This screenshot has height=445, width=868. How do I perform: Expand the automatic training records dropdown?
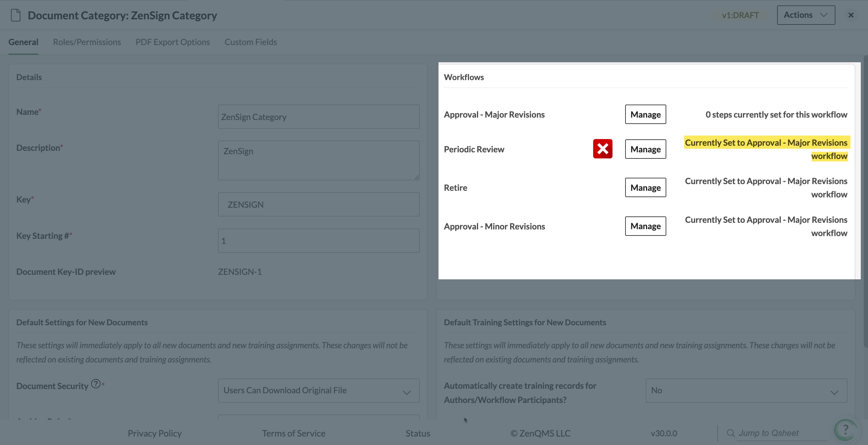pyautogui.click(x=746, y=390)
